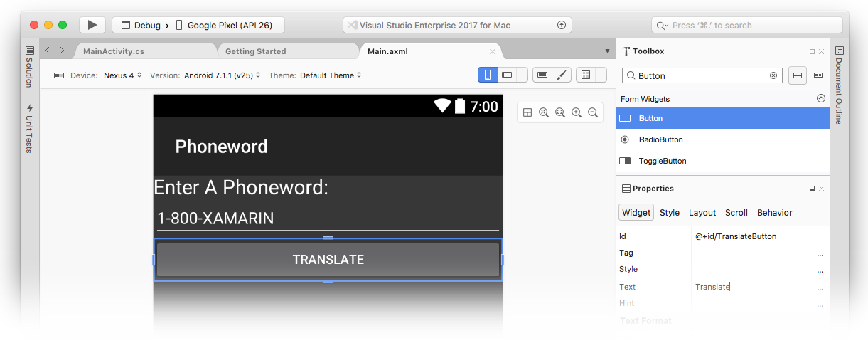Open the Device dropdown showing Nexus 4
Image resolution: width=868 pixels, height=358 pixels.
pos(122,75)
